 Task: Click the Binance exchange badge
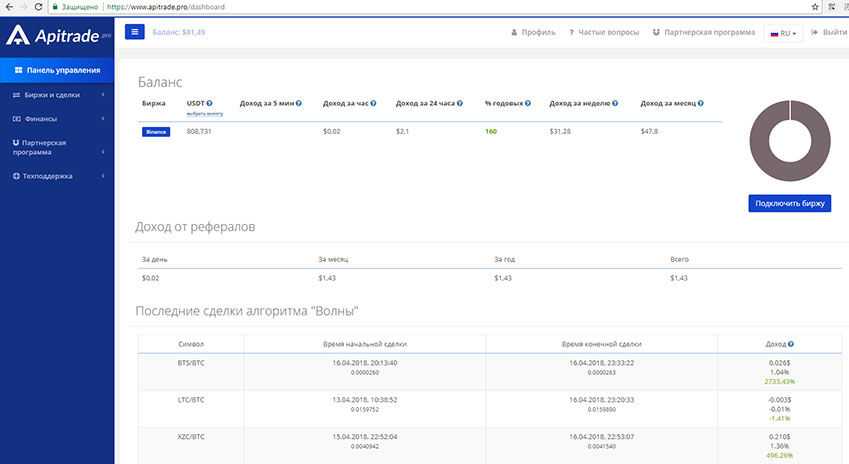[156, 131]
